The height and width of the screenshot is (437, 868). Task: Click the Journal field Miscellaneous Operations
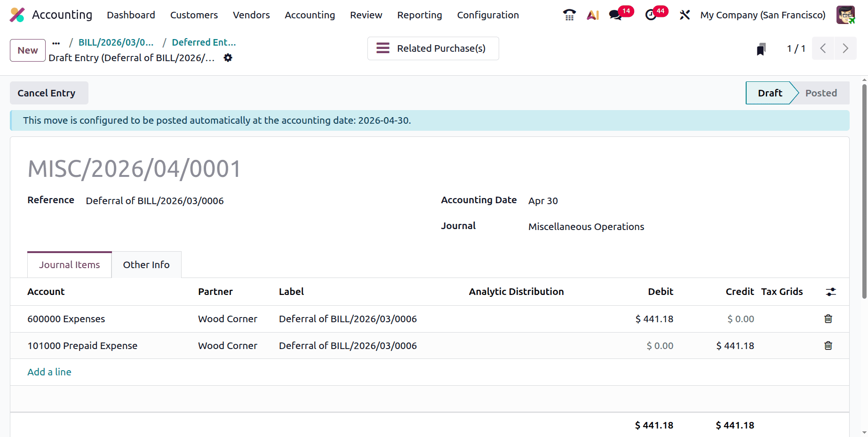pos(586,227)
